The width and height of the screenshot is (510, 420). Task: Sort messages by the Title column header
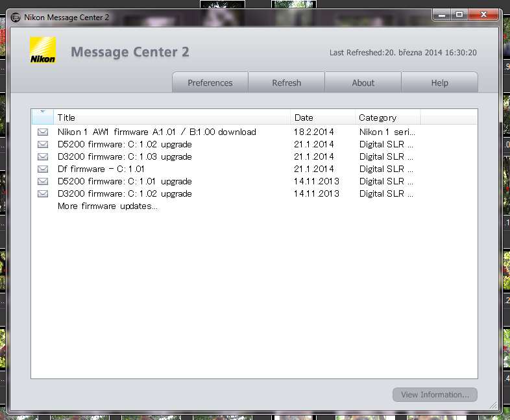click(x=172, y=117)
